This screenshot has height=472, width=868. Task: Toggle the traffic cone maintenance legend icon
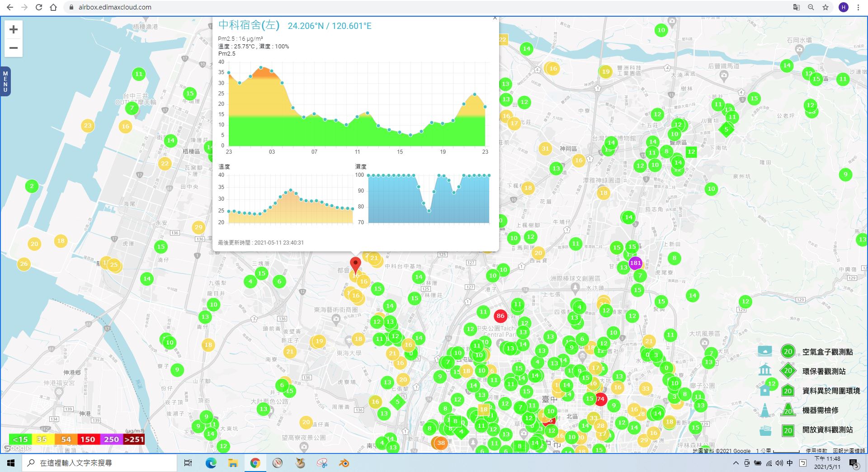click(765, 410)
